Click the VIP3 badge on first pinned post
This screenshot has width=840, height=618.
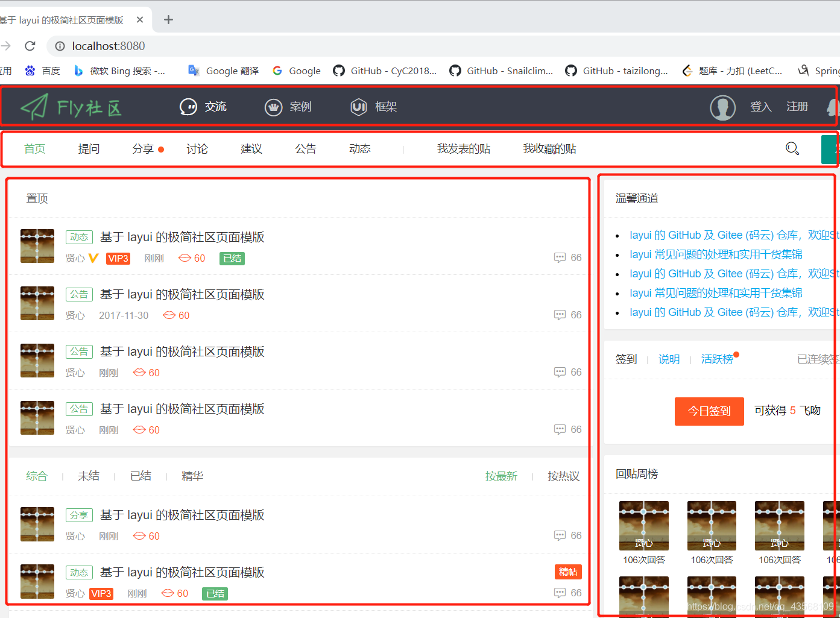click(x=118, y=259)
